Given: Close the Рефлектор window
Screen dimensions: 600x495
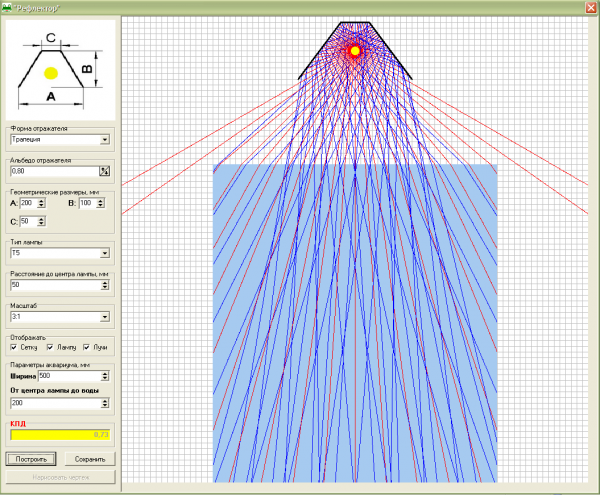Looking at the screenshot, I should [x=591, y=8].
